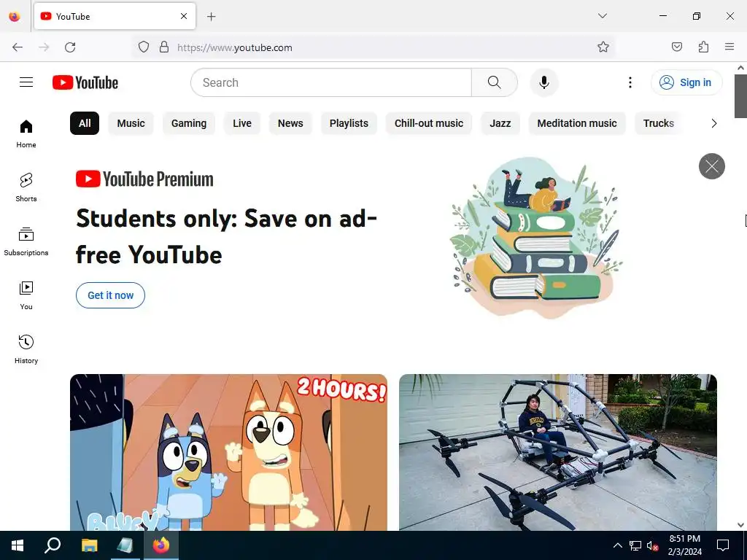Filter by Chill-out music chip
The image size is (747, 560).
(x=429, y=123)
